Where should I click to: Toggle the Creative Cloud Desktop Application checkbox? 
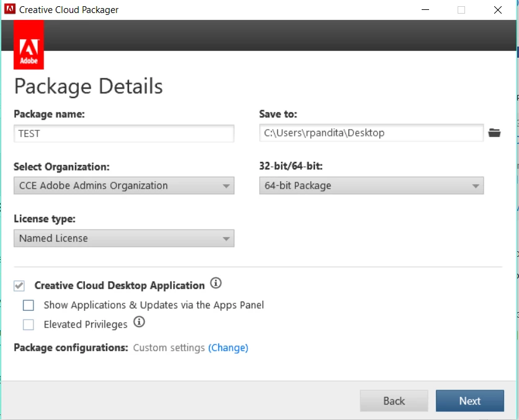click(20, 285)
